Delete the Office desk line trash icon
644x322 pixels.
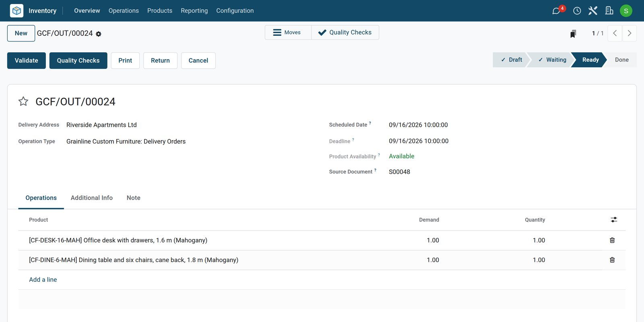(612, 240)
